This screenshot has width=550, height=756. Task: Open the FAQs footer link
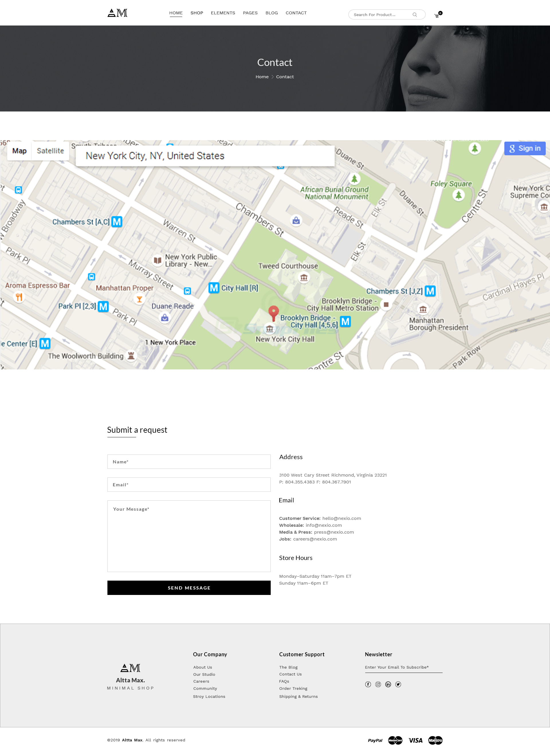tap(284, 681)
